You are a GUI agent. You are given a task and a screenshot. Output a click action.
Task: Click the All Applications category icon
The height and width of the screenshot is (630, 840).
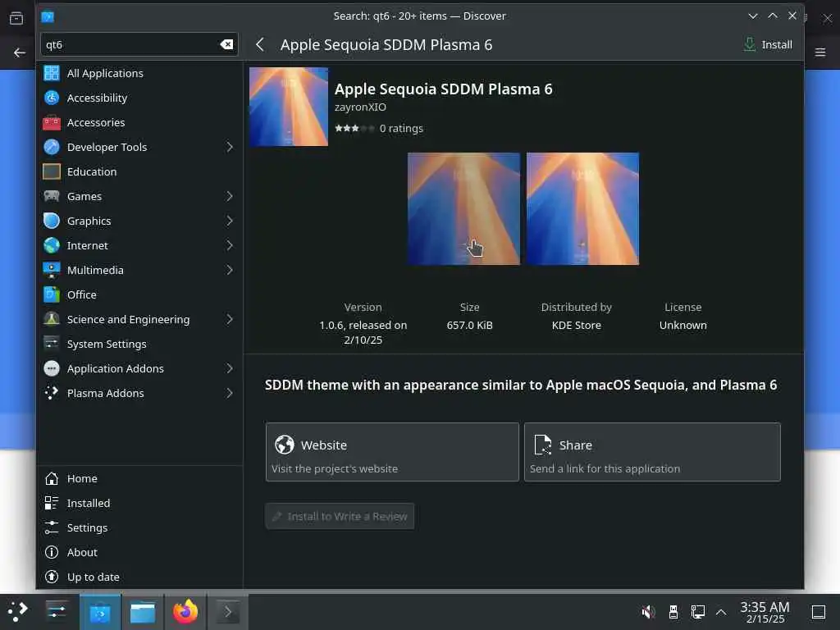click(52, 73)
